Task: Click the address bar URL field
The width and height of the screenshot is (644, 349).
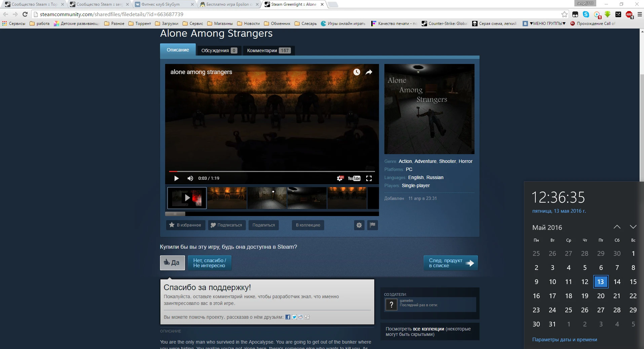Action: point(296,14)
